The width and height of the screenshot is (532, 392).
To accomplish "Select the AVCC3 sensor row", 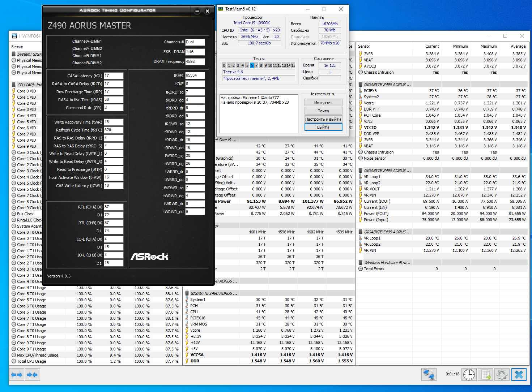I will [442, 66].
